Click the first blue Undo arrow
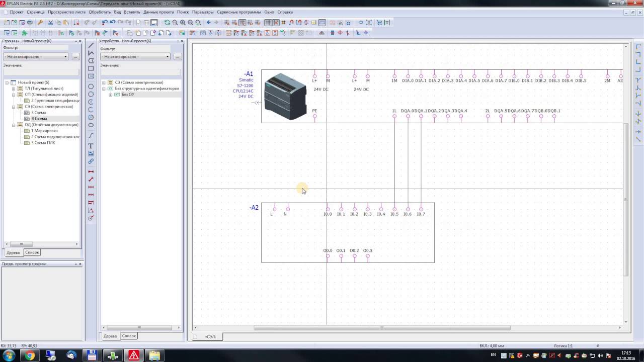The image size is (644, 362). tap(105, 23)
